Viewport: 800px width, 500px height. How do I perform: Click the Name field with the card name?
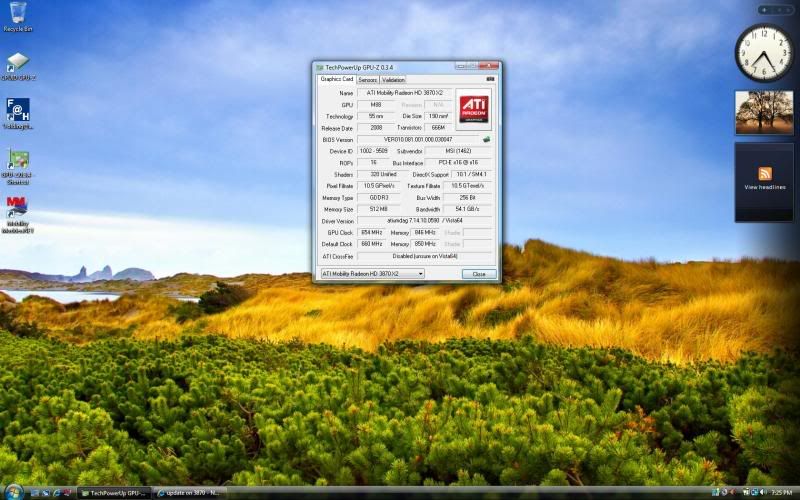click(x=405, y=93)
